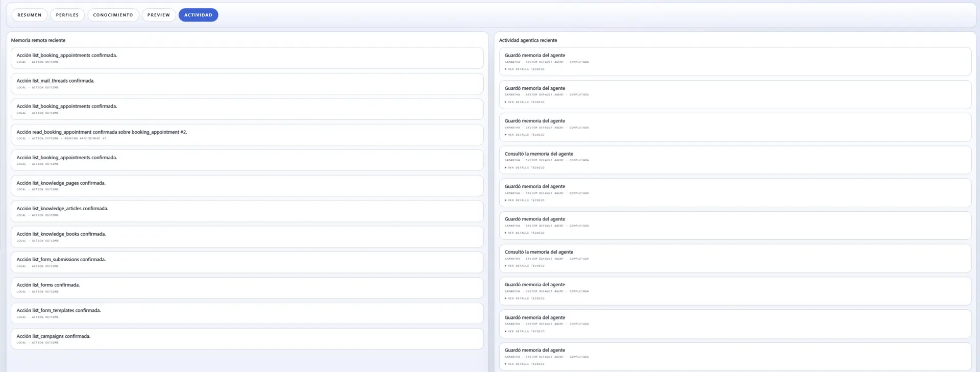Open the Perfiles tab
980x372 pixels.
(x=67, y=15)
